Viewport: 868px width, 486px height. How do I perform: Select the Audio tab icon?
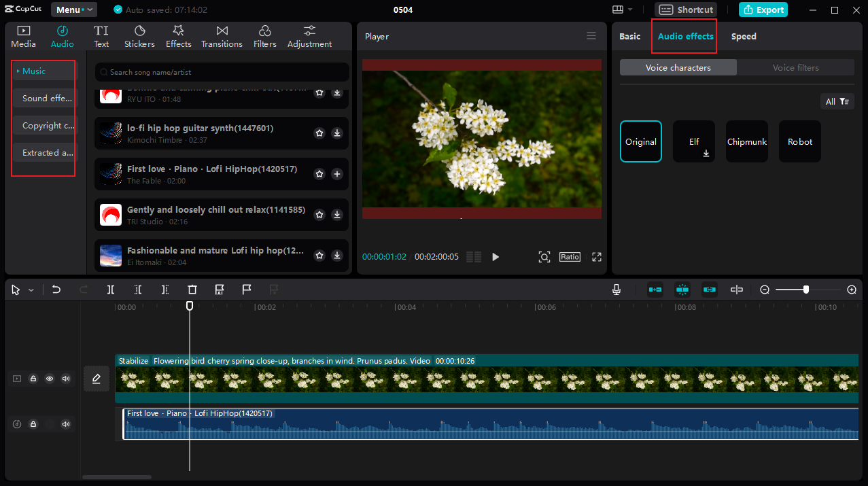pos(63,37)
